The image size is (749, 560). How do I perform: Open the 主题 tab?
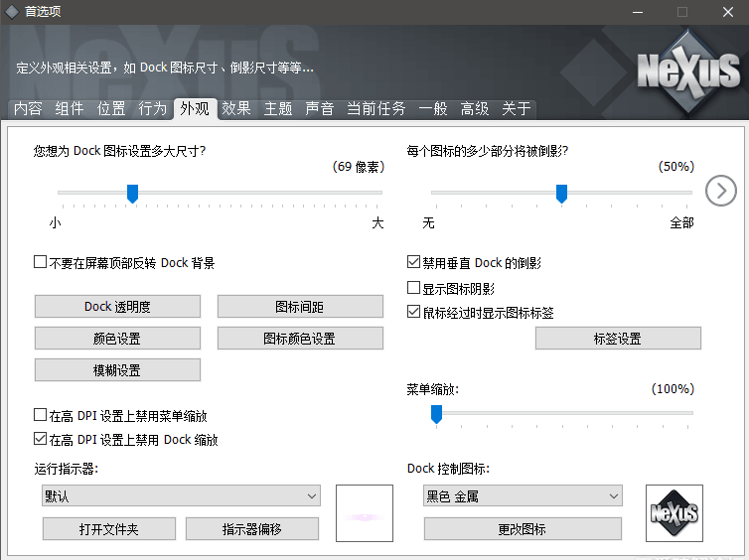coord(278,109)
